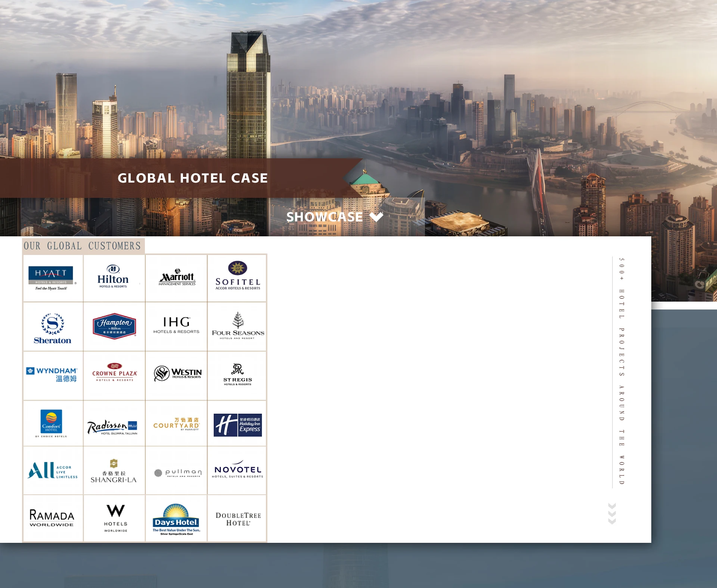Open the St Regis logo tile
Viewport: 717px width, 588px height.
tap(237, 376)
